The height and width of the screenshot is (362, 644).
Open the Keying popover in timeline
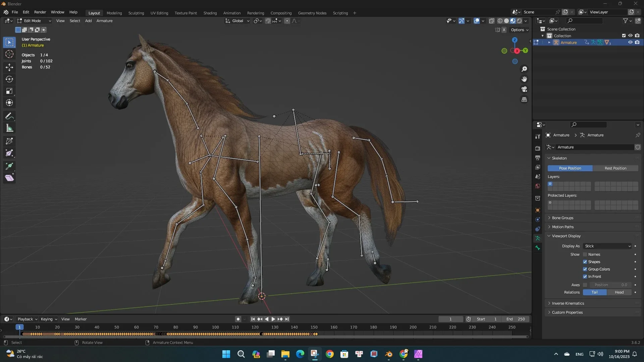point(49,319)
